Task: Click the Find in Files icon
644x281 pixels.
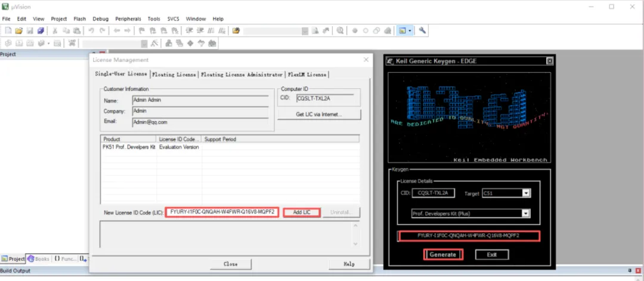Action: (x=236, y=31)
